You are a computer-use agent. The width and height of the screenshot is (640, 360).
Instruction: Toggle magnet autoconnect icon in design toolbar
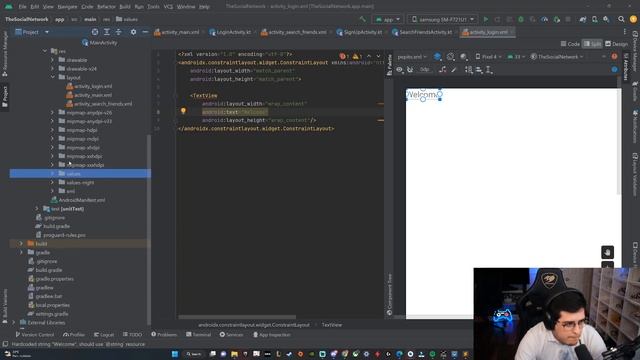410,70
